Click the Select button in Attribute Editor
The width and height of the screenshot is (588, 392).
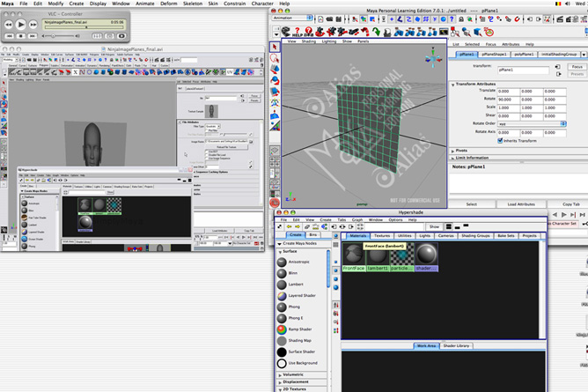pyautogui.click(x=472, y=204)
